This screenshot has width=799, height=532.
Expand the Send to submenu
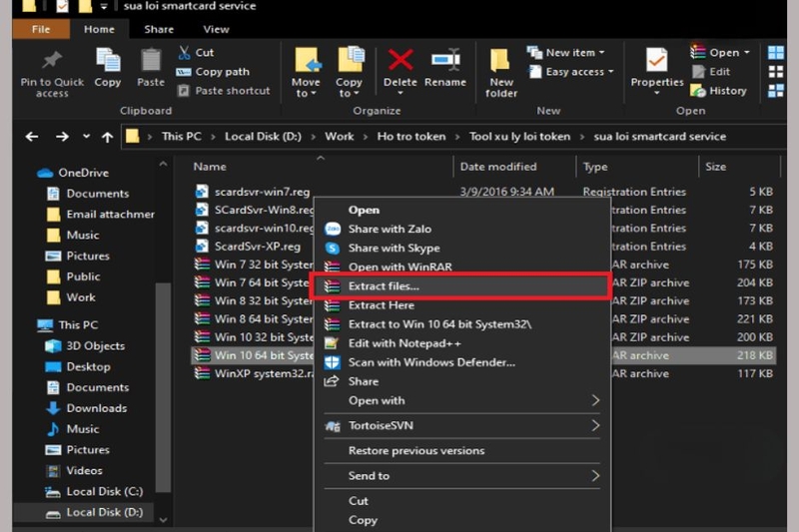tap(462, 475)
